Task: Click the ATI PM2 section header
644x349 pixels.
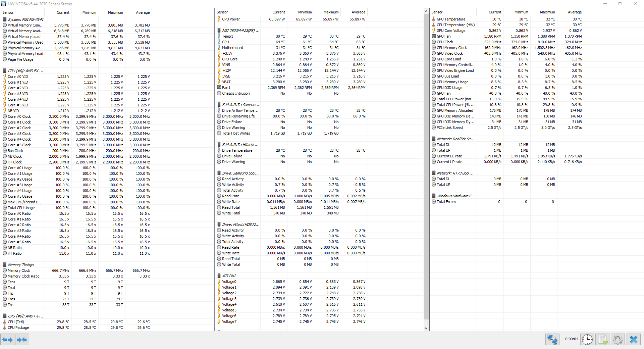Action: (x=229, y=276)
